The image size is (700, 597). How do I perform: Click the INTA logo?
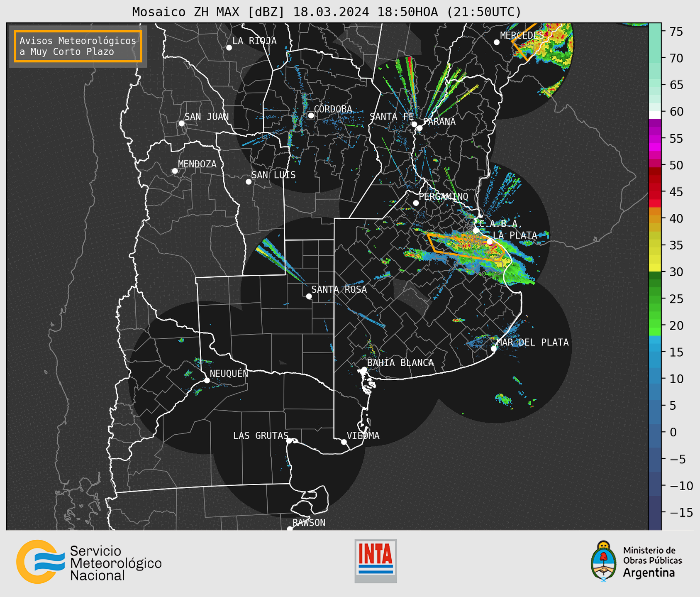tap(376, 561)
